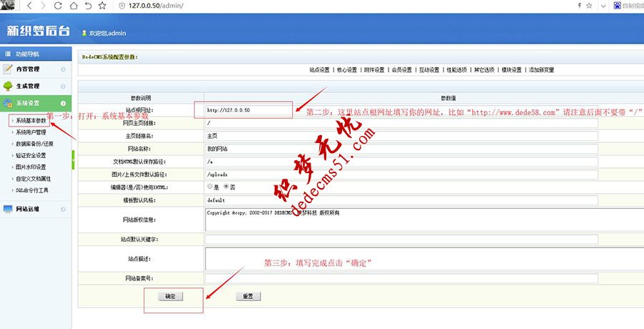Switch to the 互动设置 tab
The image size is (644, 329).
coord(429,70)
